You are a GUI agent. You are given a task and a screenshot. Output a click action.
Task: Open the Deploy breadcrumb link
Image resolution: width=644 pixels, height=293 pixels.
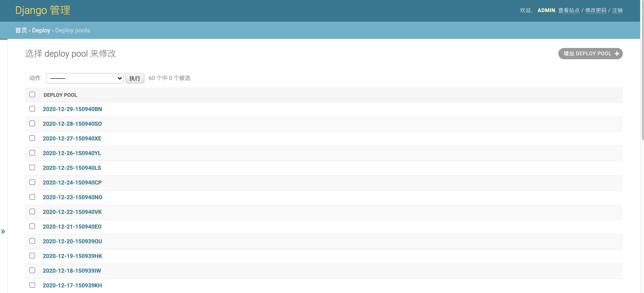(41, 30)
